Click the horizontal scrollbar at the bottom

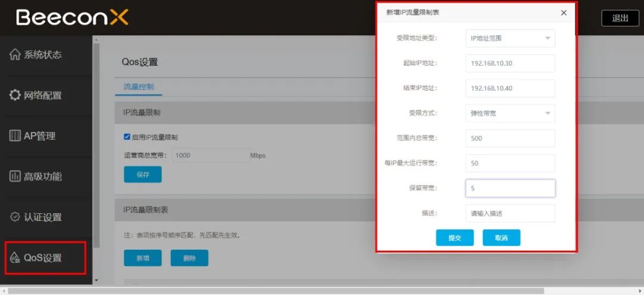275,291
